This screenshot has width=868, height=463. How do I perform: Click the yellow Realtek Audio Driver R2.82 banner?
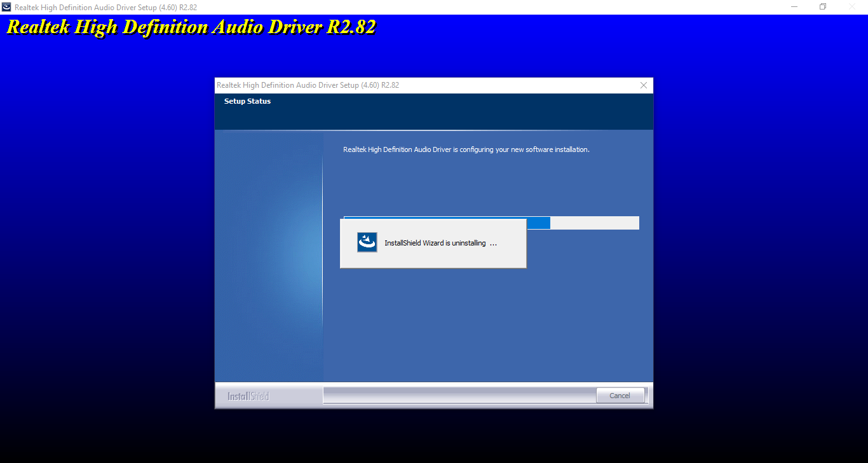191,27
